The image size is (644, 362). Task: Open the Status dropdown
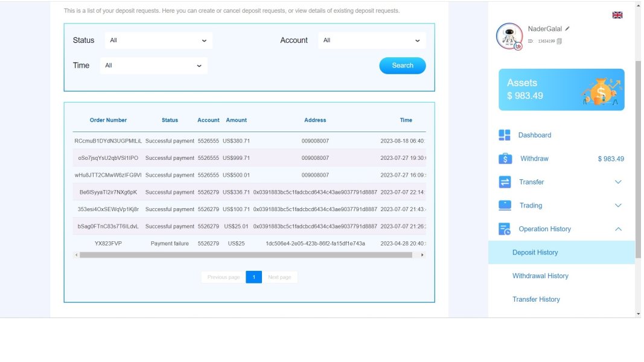(159, 40)
